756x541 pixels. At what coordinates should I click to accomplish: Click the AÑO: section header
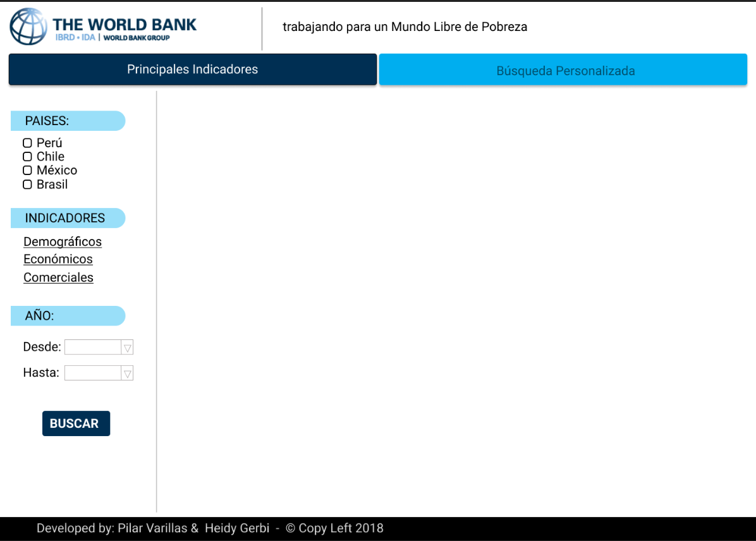[x=68, y=316]
